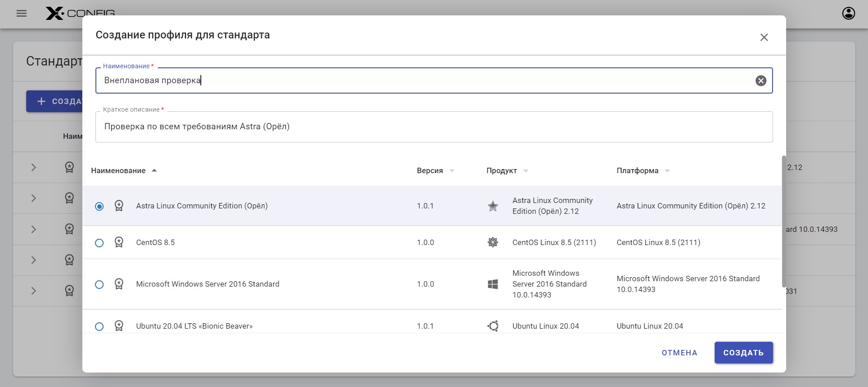This screenshot has height=387, width=868.
Task: Click the CentOS product logo icon
Action: pos(493,242)
